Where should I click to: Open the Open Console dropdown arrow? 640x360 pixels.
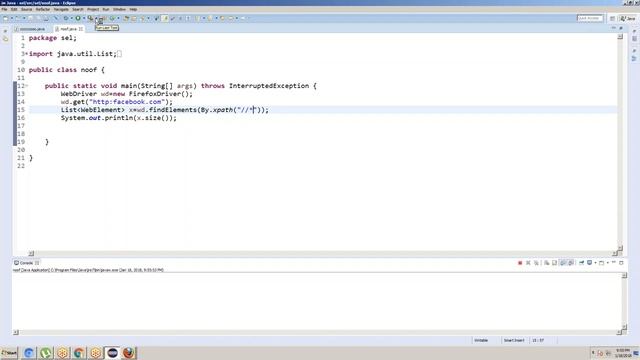[608, 263]
